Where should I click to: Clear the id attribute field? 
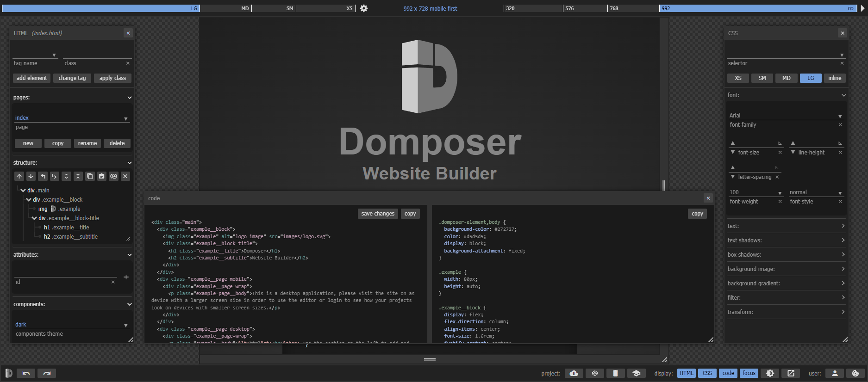[113, 282]
